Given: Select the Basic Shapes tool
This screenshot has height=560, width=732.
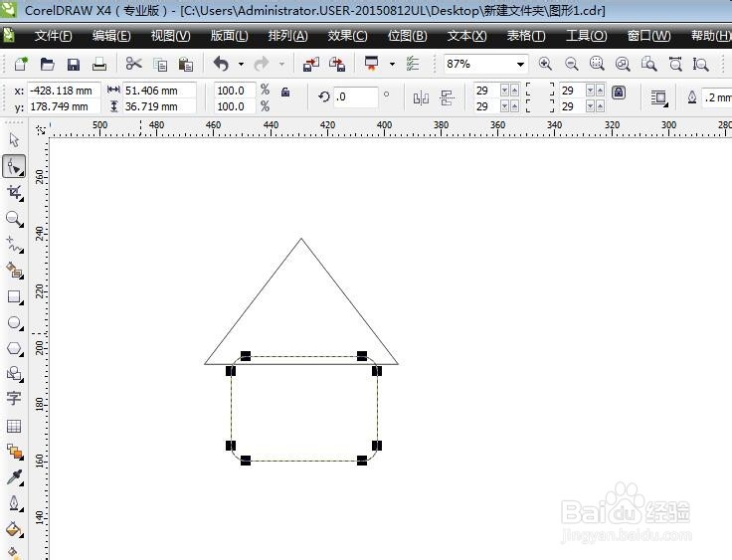Looking at the screenshot, I should [15, 374].
